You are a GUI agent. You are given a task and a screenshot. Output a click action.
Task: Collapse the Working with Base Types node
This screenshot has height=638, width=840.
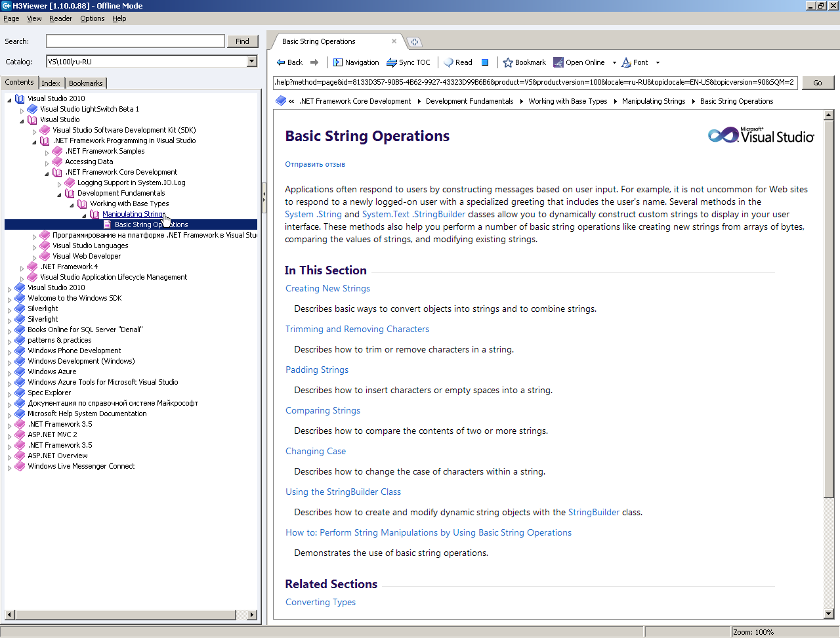pos(72,205)
